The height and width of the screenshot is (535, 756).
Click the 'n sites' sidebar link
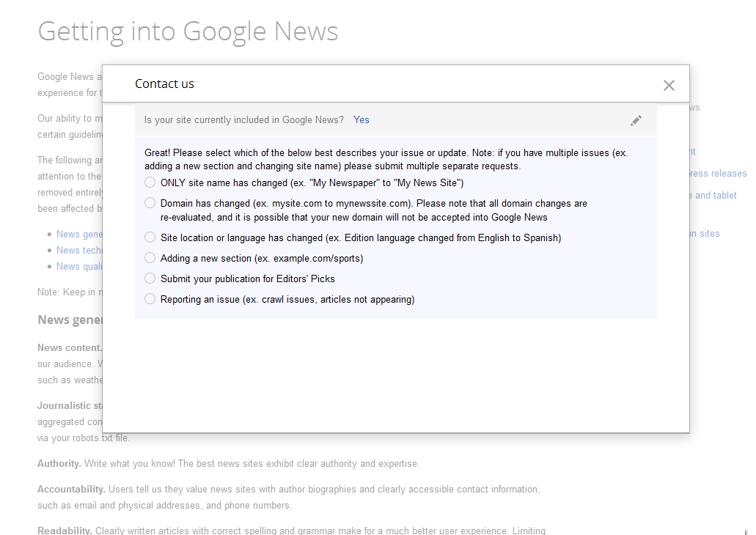pyautogui.click(x=705, y=233)
